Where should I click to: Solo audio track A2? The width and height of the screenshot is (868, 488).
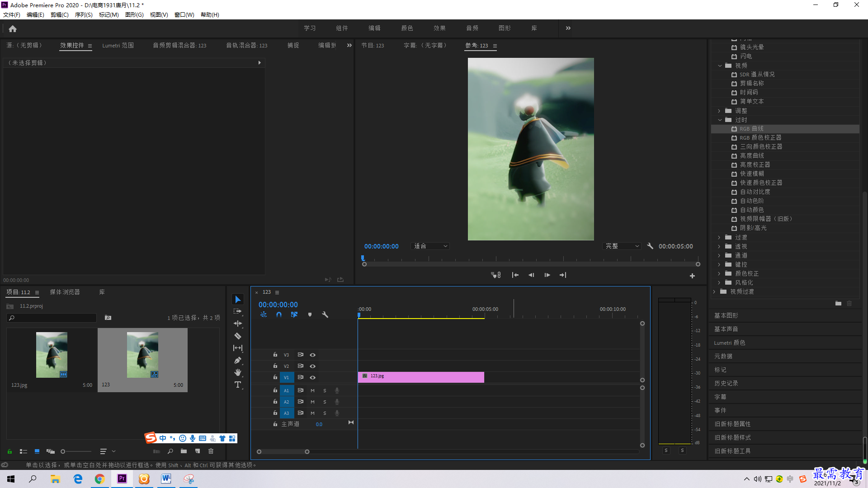tap(325, 402)
